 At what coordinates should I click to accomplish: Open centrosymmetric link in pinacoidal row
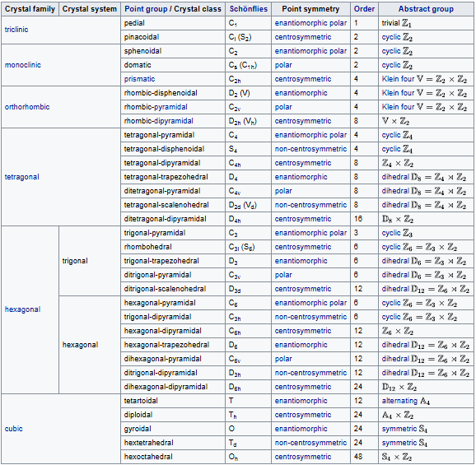pos(303,37)
